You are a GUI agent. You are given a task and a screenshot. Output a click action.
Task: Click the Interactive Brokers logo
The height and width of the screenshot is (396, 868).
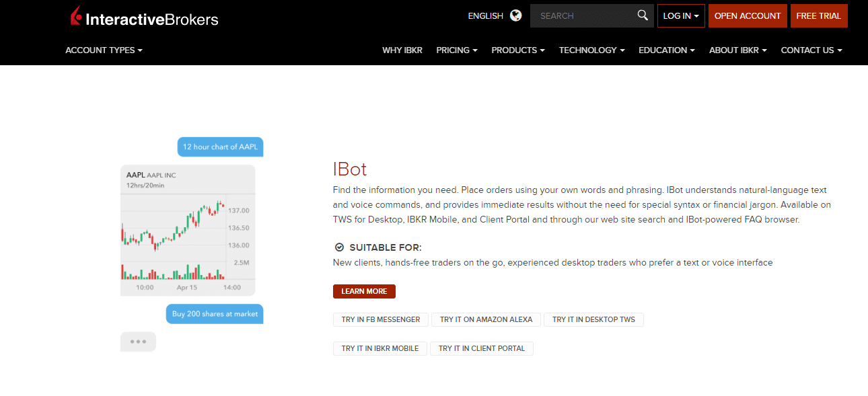(145, 17)
